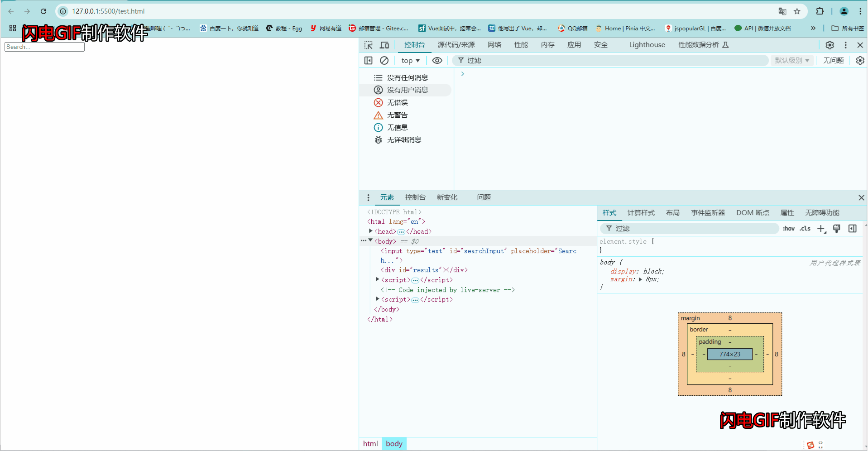868x451 pixels.
Task: Bookmark this page with the star
Action: (797, 11)
